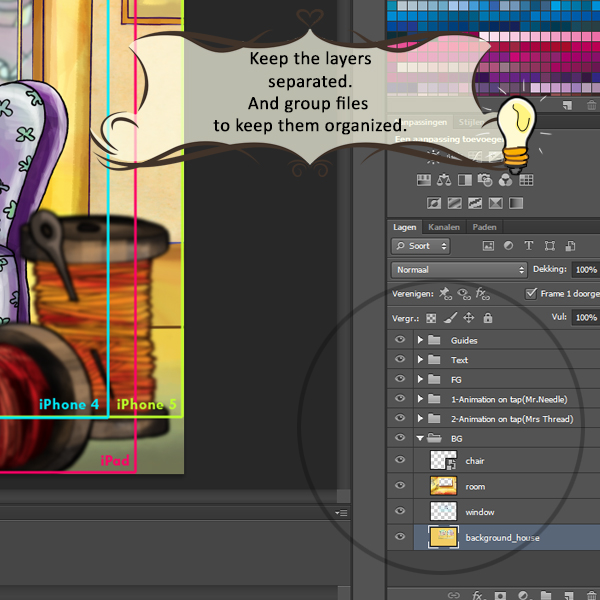Filter layers by type (T icon)
Viewport: 600px width, 600px height.
tap(530, 246)
